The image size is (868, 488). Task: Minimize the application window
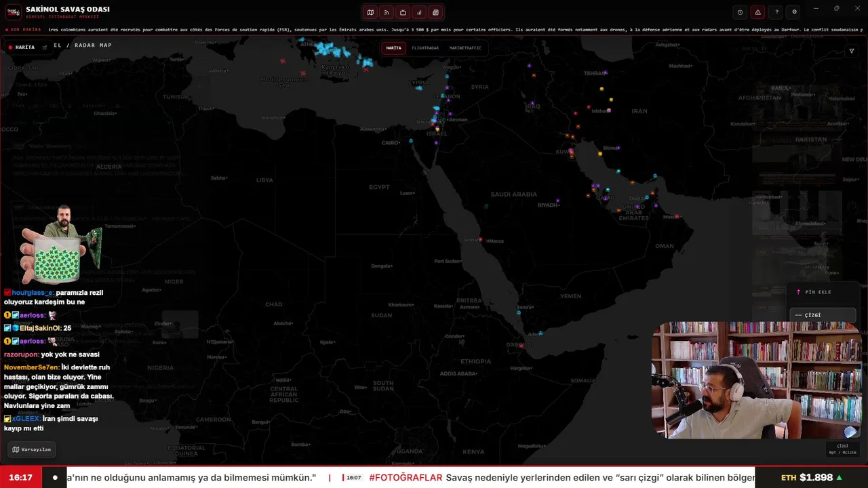[x=816, y=9]
